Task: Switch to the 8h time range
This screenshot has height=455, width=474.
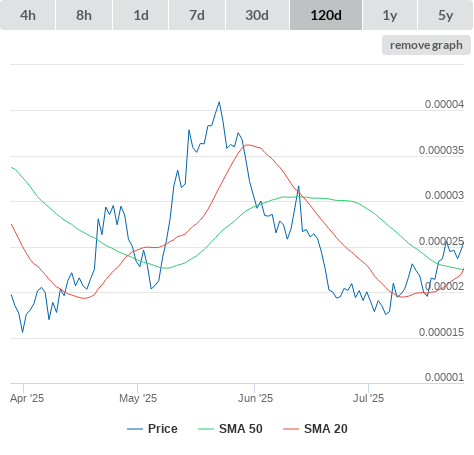Action: [x=84, y=15]
